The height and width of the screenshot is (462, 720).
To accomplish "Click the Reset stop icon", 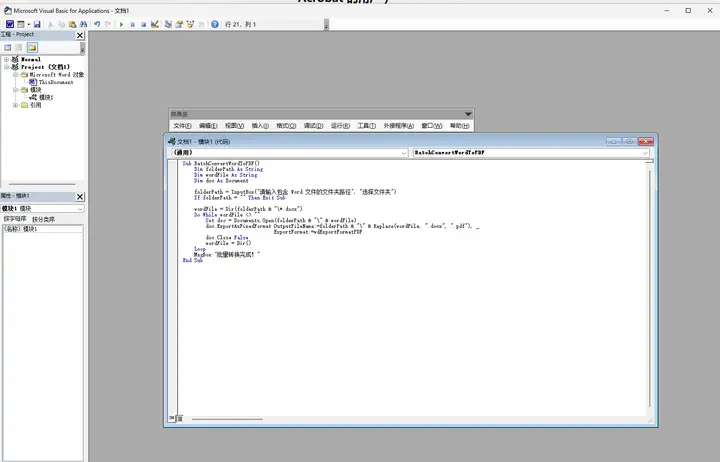I will pyautogui.click(x=143, y=24).
